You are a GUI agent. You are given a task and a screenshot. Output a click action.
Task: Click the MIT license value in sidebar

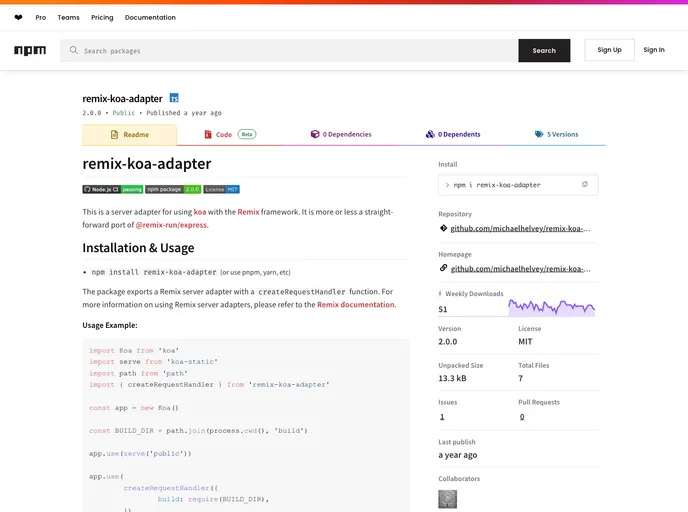(525, 342)
